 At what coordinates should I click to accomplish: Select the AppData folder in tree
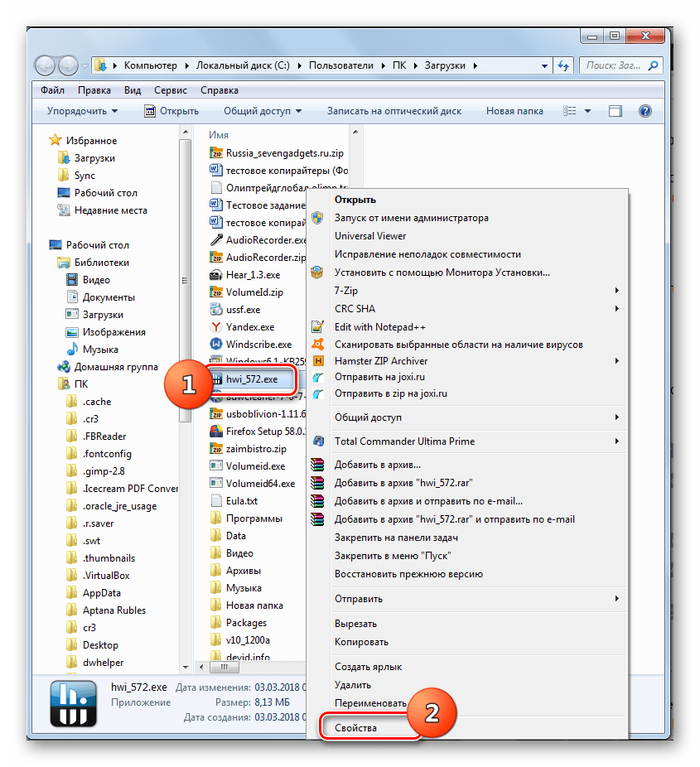click(101, 593)
